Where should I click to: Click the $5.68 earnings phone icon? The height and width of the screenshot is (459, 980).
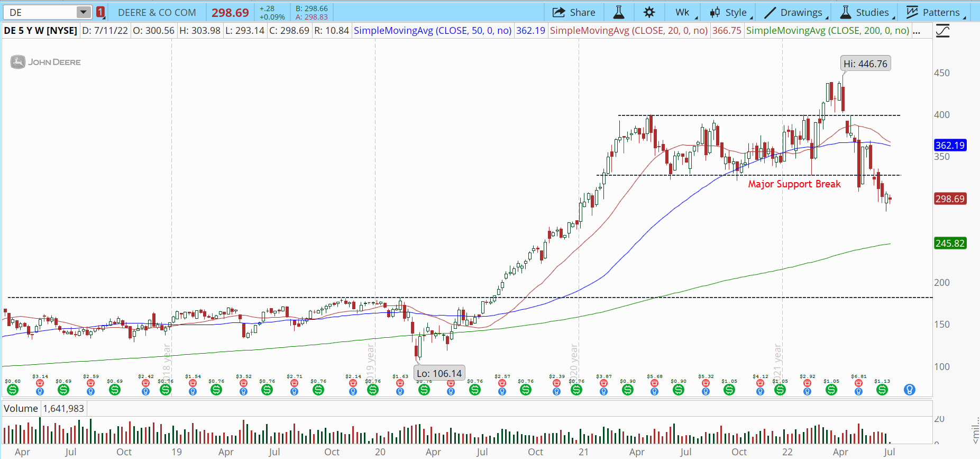point(654,383)
